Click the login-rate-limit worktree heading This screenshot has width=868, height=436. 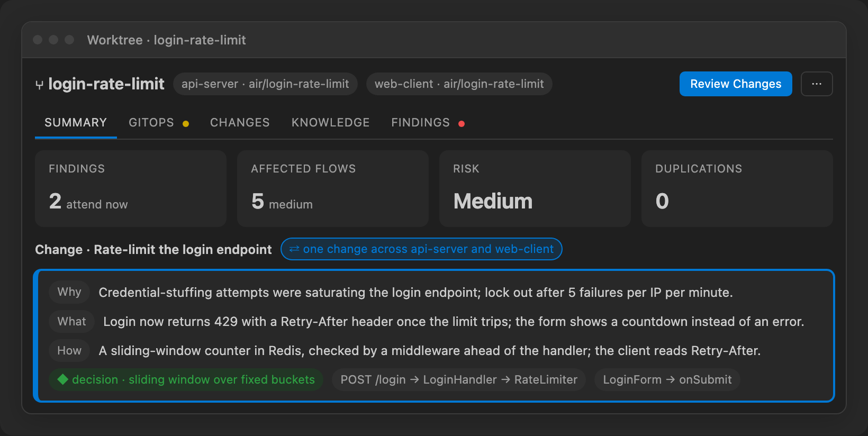click(x=106, y=84)
